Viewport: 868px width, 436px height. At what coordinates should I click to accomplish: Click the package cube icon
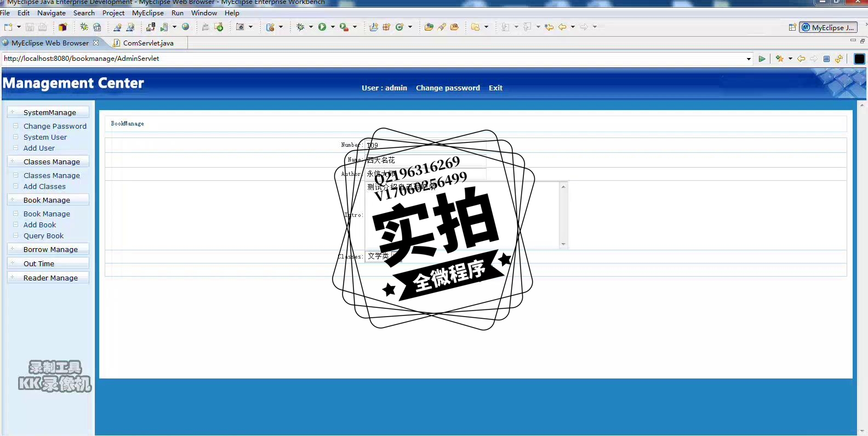pos(62,27)
